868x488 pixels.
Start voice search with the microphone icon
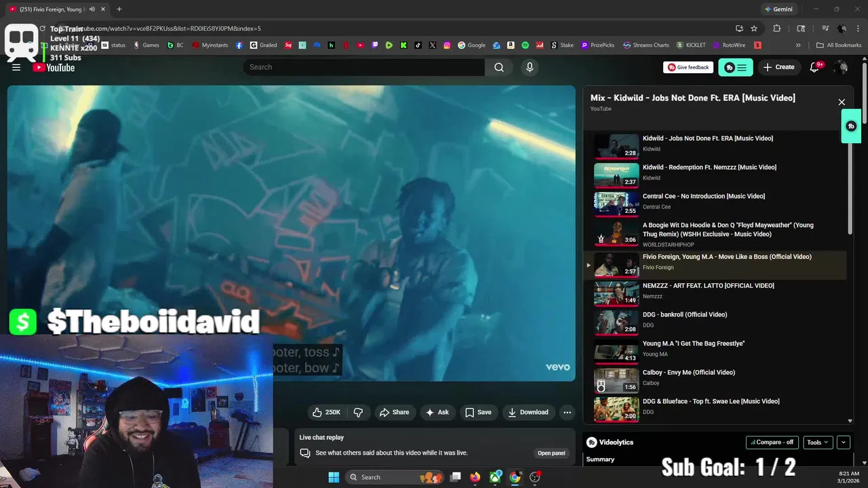(530, 67)
